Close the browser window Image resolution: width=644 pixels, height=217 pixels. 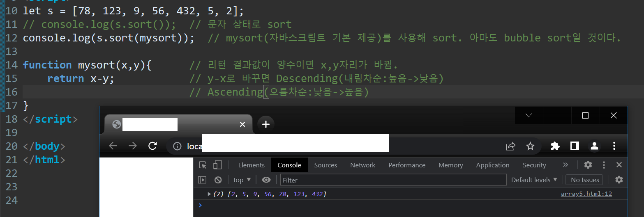(614, 116)
